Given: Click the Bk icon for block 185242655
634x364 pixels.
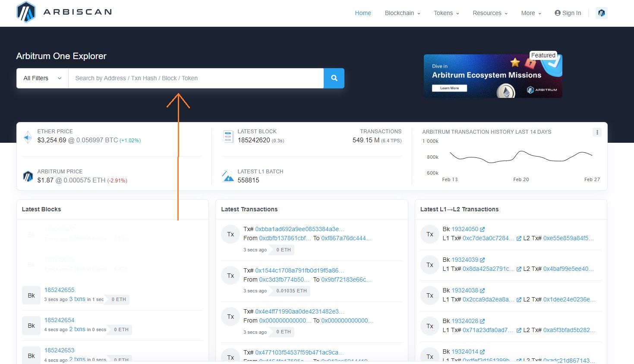Looking at the screenshot, I should tap(31, 295).
